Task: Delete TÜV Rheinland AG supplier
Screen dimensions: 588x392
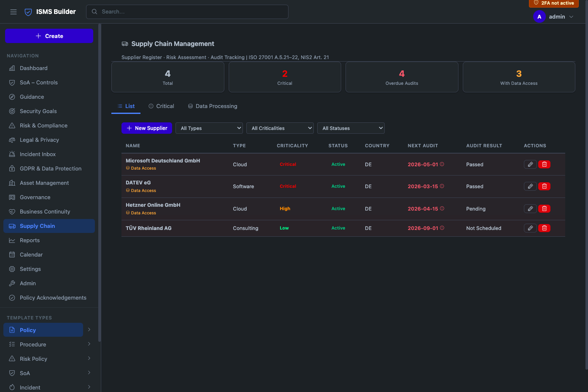Action: pyautogui.click(x=544, y=228)
